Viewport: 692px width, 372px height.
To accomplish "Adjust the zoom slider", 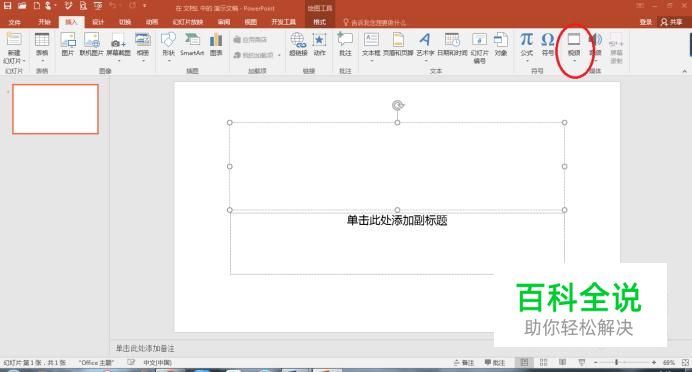I will coord(617,363).
